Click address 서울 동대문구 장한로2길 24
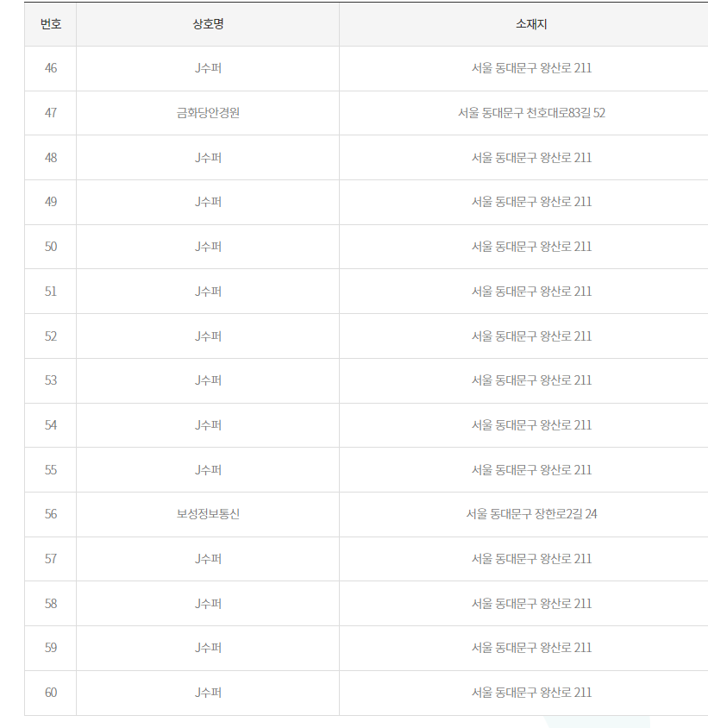Image resolution: width=708 pixels, height=728 pixels. [x=531, y=514]
